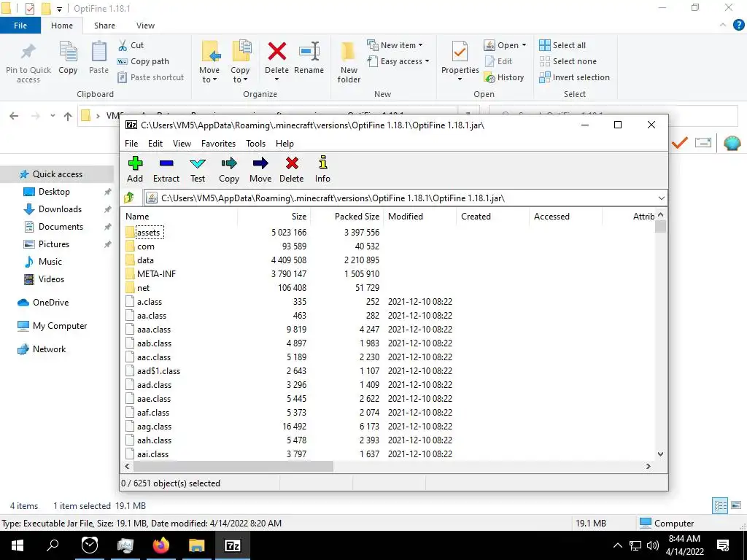Click the 7-Zip red Delete button
Viewport: 747px width, 560px height.
(x=292, y=169)
